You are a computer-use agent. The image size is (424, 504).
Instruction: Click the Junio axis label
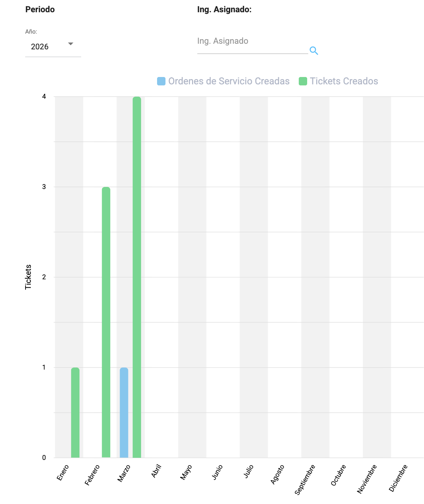point(217,472)
